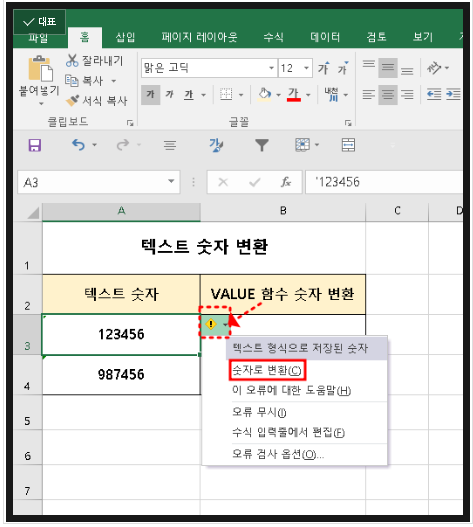Screen dimensions: 473x527
Task: Center text horizontally
Action: [388, 95]
